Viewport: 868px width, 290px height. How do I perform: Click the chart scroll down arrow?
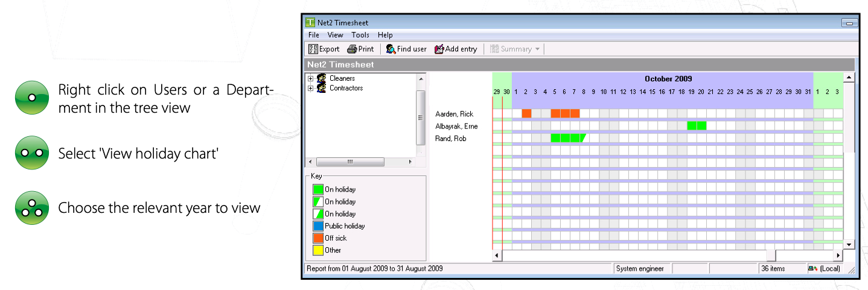[x=849, y=244]
